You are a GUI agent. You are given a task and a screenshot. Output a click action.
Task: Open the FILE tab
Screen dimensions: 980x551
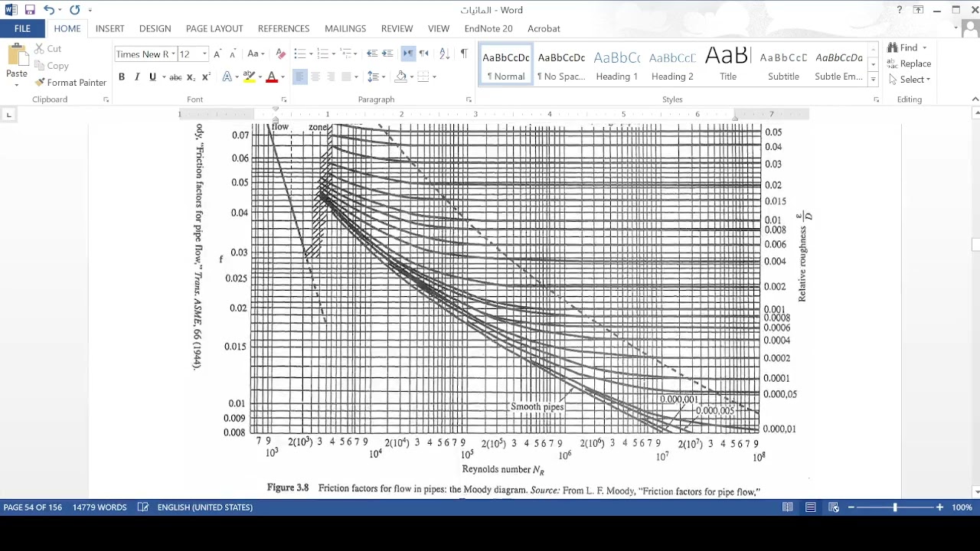click(22, 28)
